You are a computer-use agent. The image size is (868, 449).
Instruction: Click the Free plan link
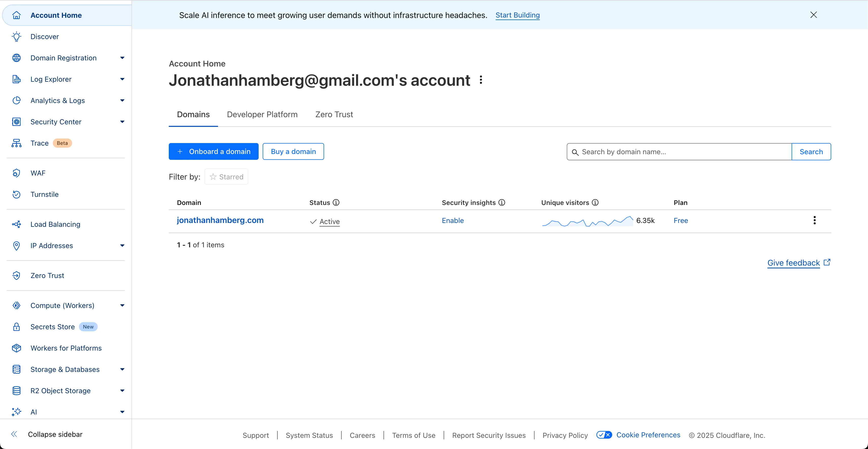pyautogui.click(x=681, y=221)
